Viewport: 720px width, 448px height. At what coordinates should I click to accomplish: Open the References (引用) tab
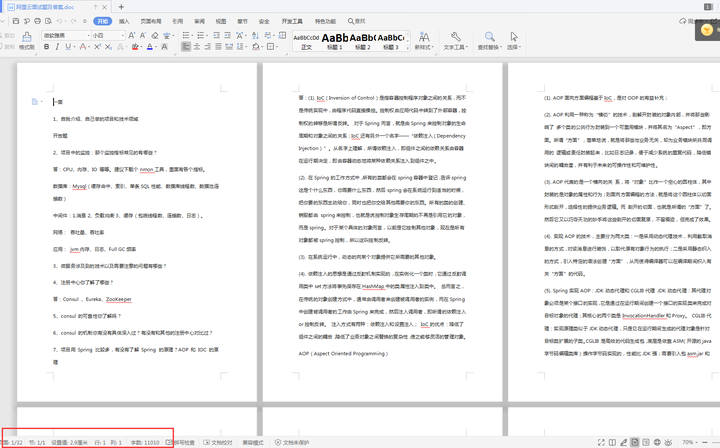(x=178, y=21)
